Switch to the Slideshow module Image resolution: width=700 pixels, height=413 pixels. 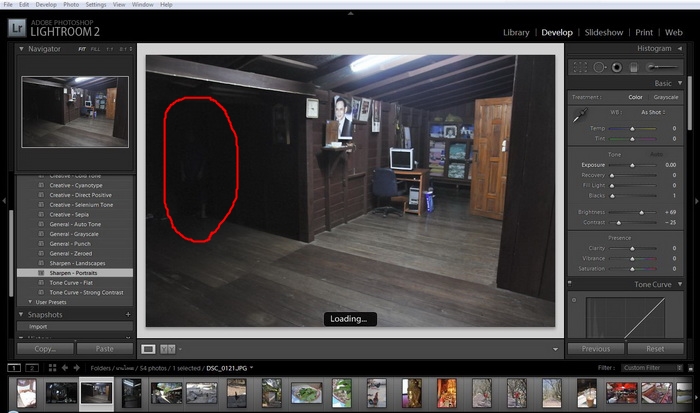tap(604, 32)
